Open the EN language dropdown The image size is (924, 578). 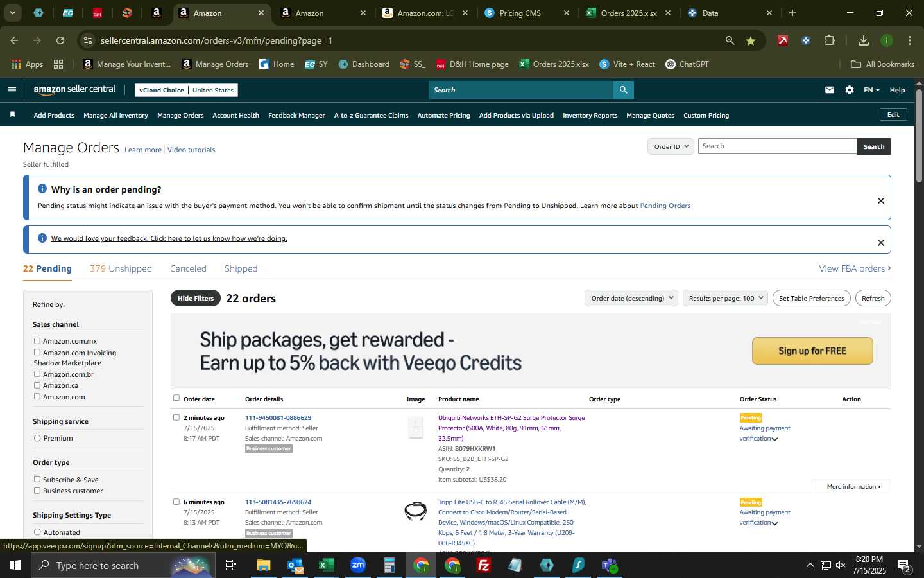tap(871, 90)
